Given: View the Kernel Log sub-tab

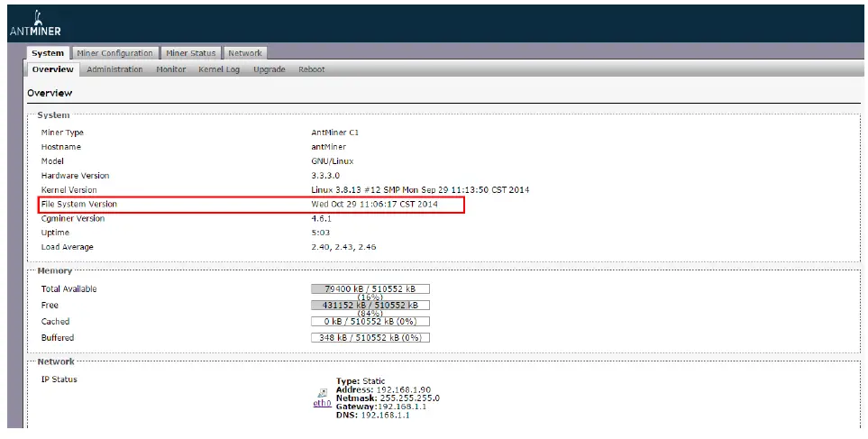Looking at the screenshot, I should click(219, 69).
